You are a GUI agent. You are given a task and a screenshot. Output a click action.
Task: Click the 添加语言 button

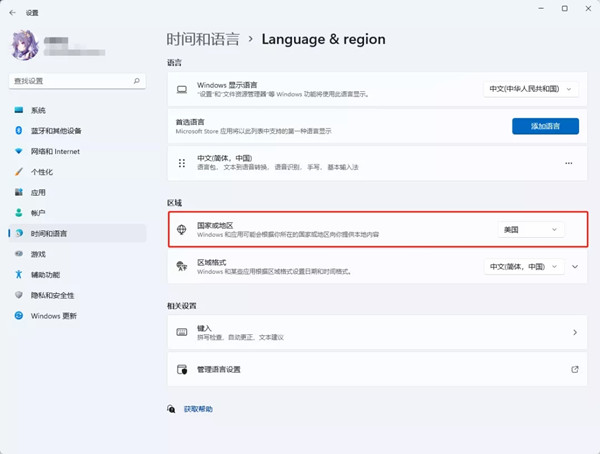pos(545,126)
